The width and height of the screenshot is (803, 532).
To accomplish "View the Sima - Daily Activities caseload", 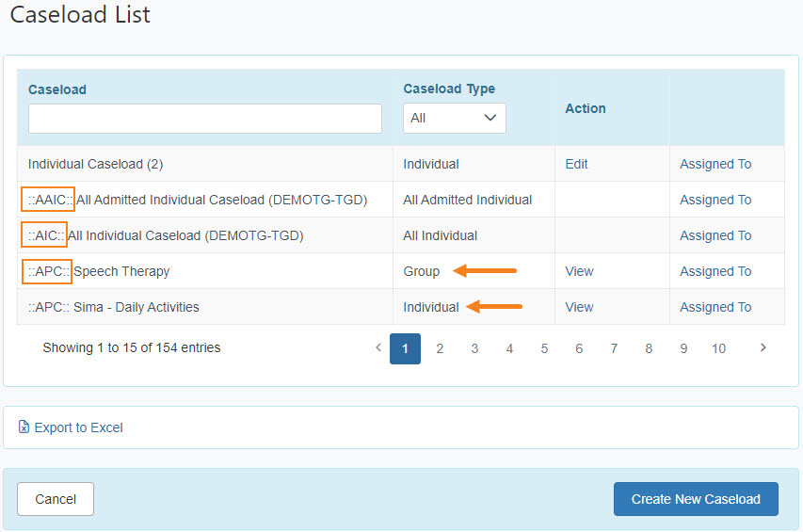I will point(579,307).
